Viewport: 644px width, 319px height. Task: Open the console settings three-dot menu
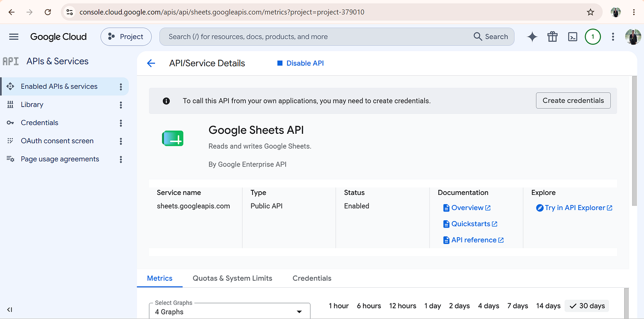[x=613, y=37]
